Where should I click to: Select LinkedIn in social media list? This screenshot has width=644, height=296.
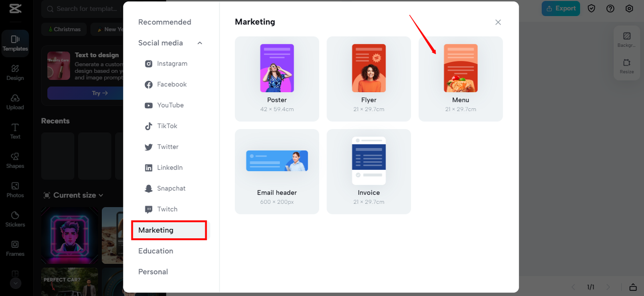click(164, 167)
